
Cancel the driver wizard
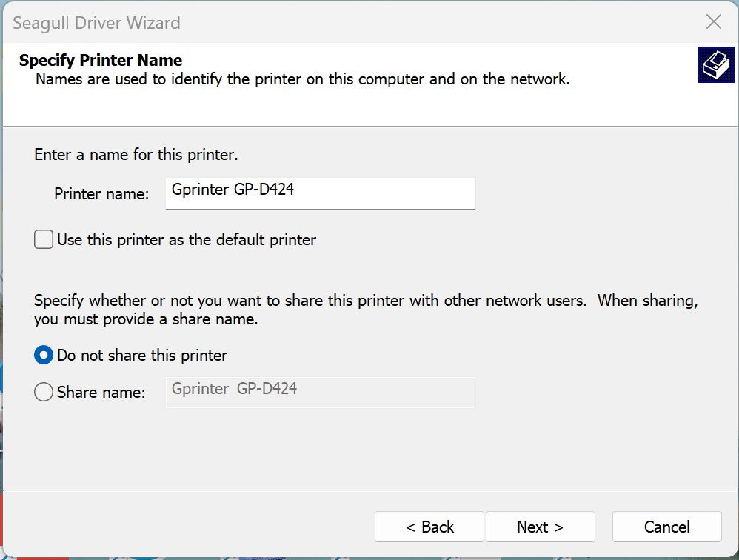[667, 527]
